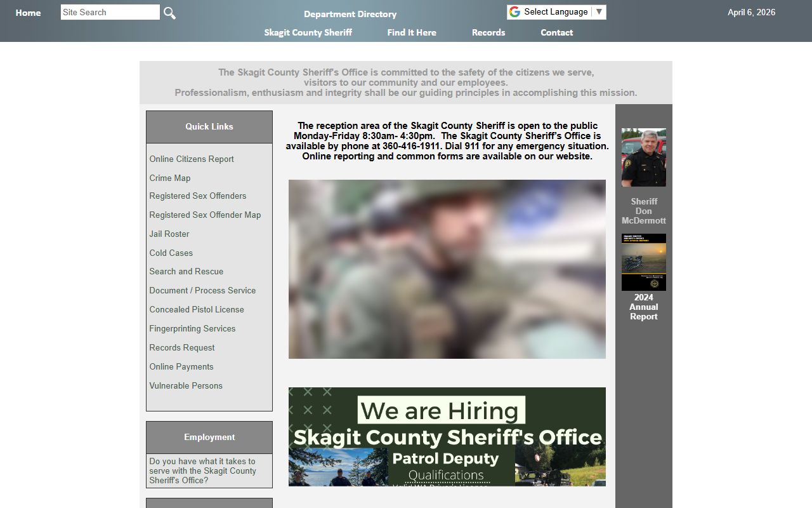The height and width of the screenshot is (508, 812).
Task: Open the Records menu
Action: click(x=488, y=32)
